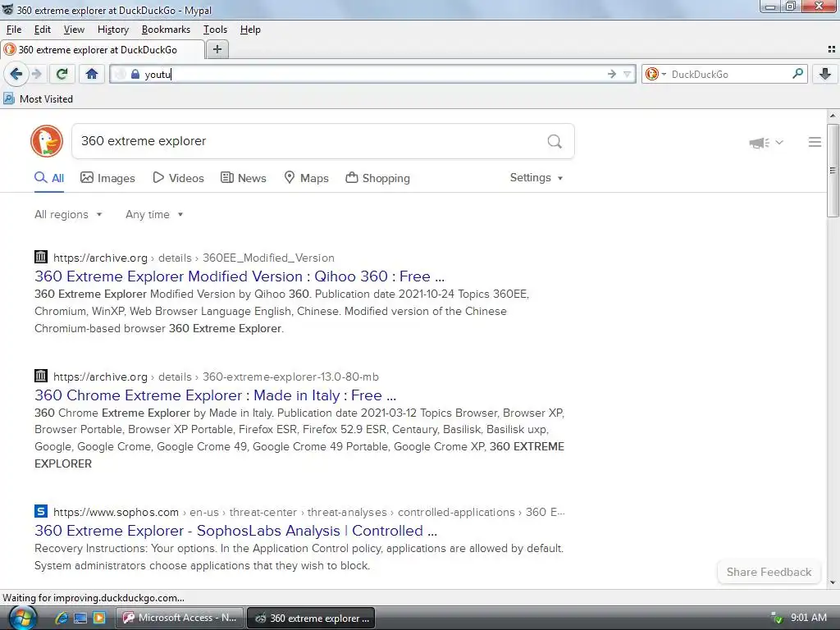Click the padlock site identity icon
This screenshot has height=630, width=840.
(135, 74)
